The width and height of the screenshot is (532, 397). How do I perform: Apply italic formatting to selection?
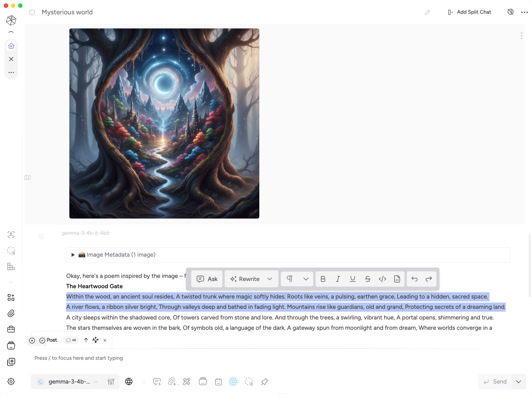click(x=338, y=279)
